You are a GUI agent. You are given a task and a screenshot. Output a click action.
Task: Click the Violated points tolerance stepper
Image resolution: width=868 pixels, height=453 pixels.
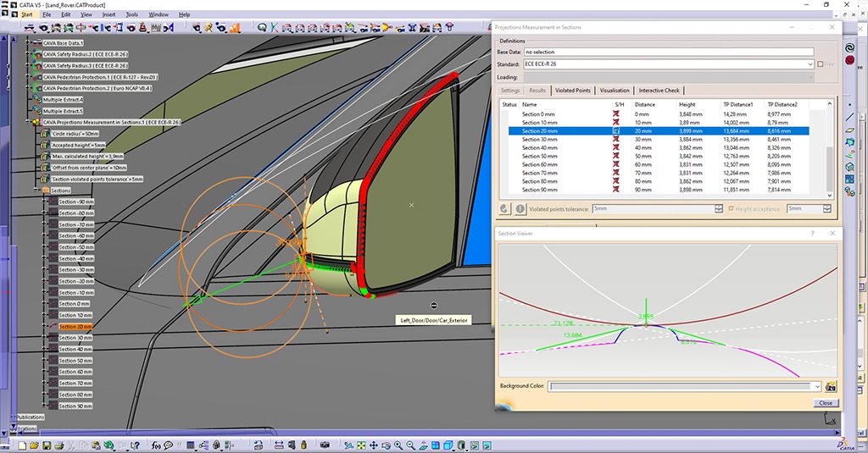pyautogui.click(x=719, y=208)
